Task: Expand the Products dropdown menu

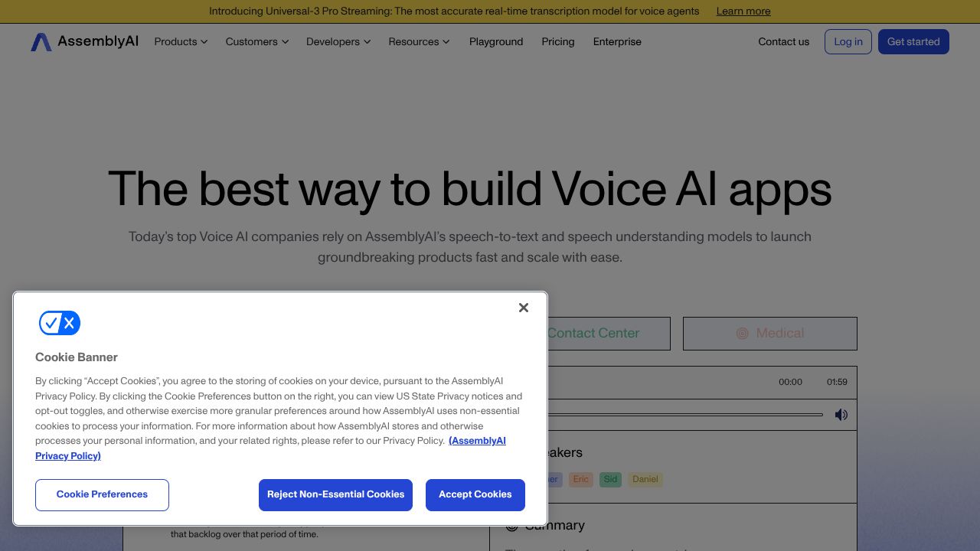Action: tap(181, 42)
